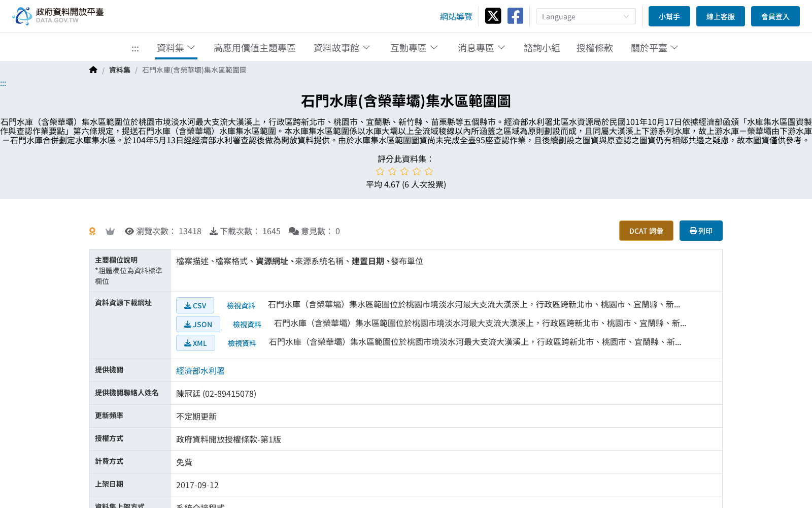Click the 平均 4.67 (6 人次投票) text
Viewport: 812px width, 508px height.
pyautogui.click(x=406, y=184)
